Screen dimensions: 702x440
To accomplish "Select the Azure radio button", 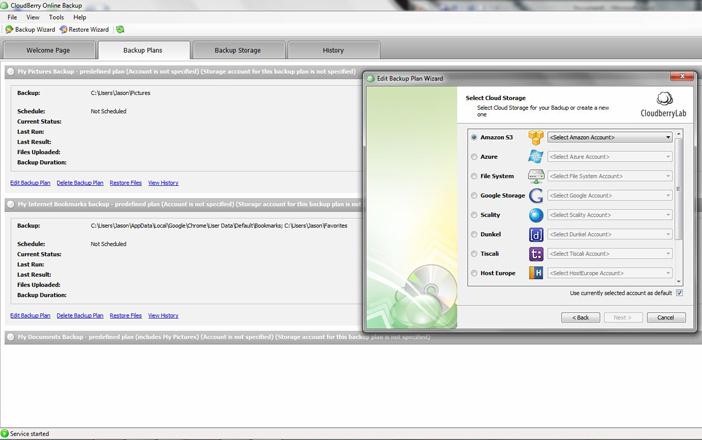I will point(474,157).
